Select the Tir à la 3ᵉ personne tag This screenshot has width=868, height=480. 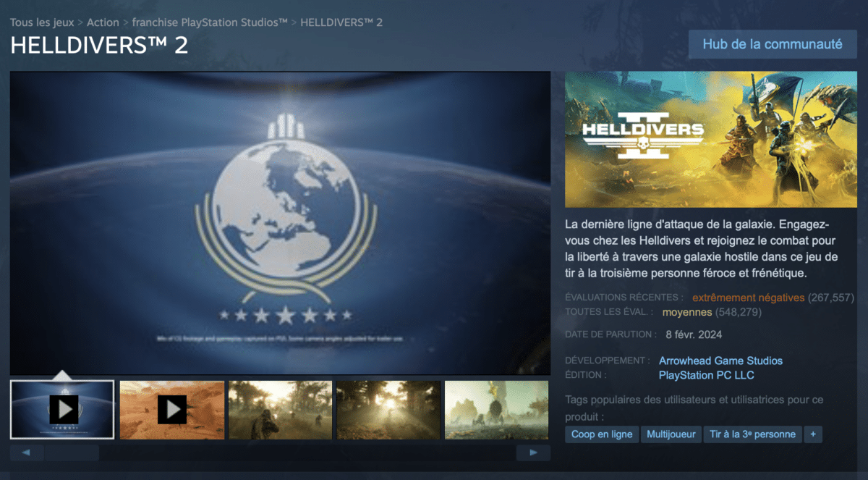[x=753, y=434]
